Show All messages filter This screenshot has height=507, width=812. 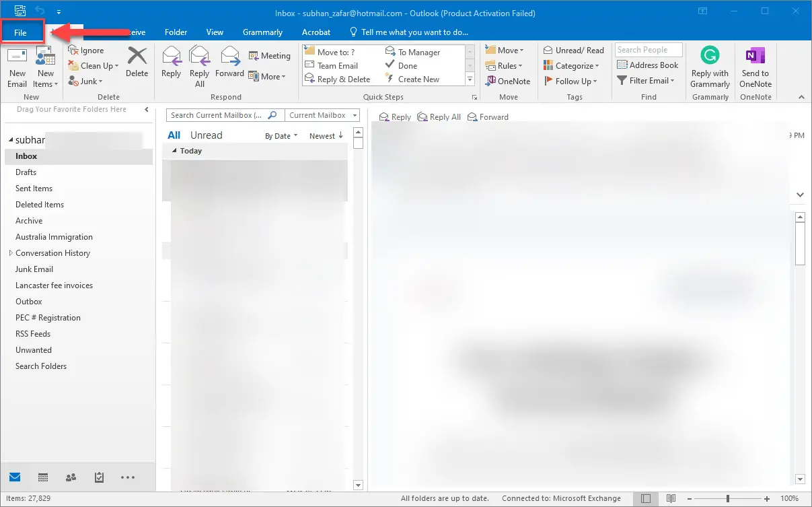point(174,135)
